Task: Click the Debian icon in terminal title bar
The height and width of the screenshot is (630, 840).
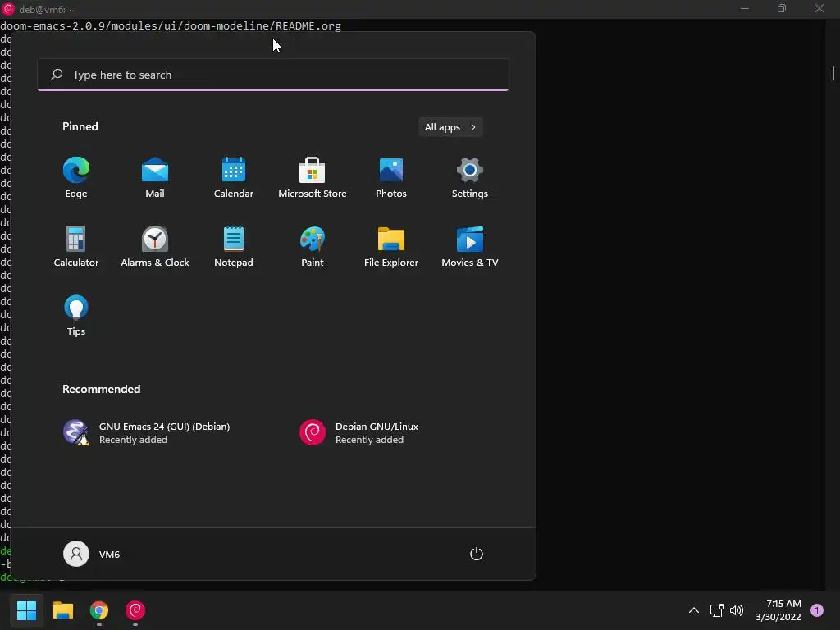Action: click(x=8, y=9)
